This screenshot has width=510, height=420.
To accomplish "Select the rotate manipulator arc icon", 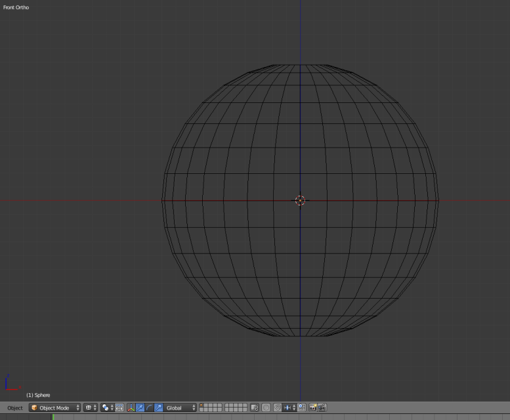I will [149, 408].
